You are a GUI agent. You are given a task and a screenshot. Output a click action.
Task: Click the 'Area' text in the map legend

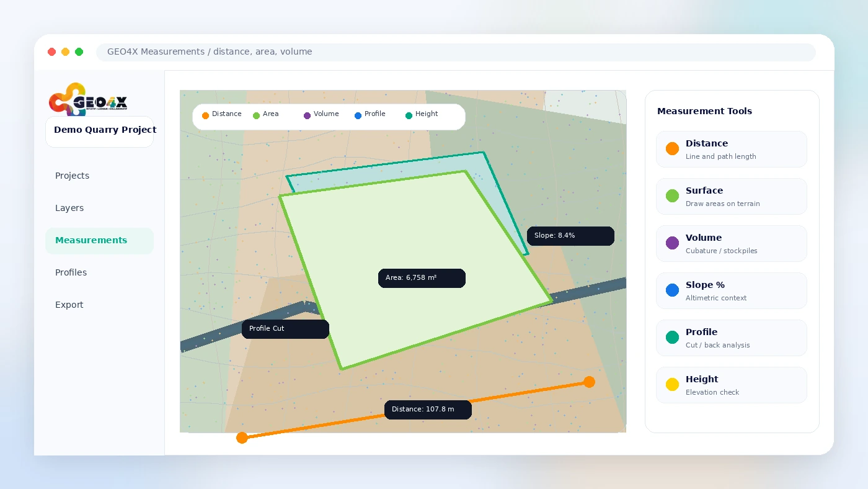[270, 114]
